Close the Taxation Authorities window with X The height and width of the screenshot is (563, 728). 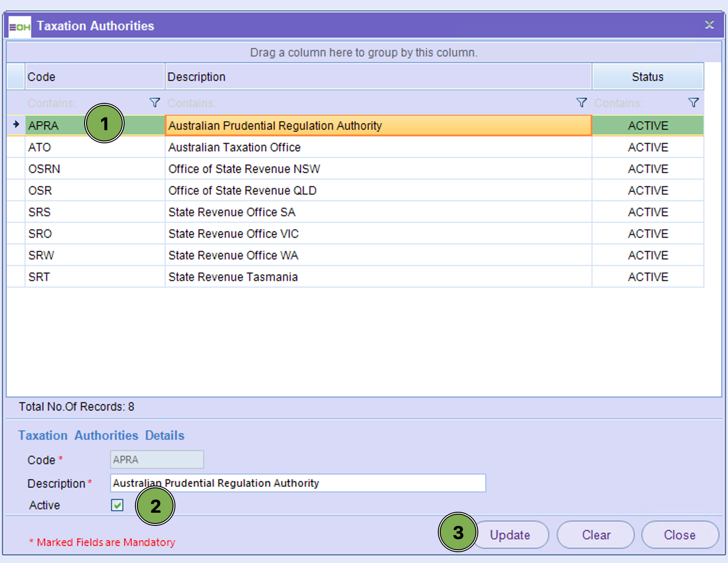709,25
